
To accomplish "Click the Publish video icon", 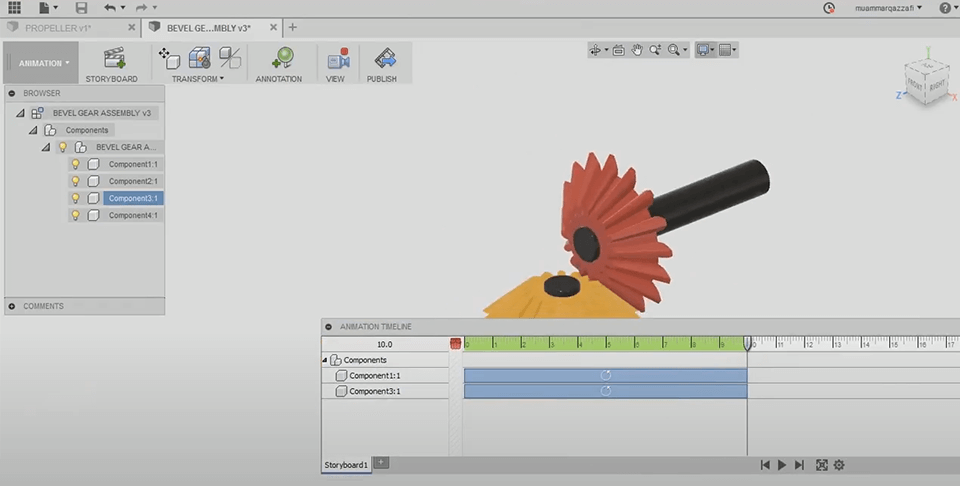I will tap(383, 58).
